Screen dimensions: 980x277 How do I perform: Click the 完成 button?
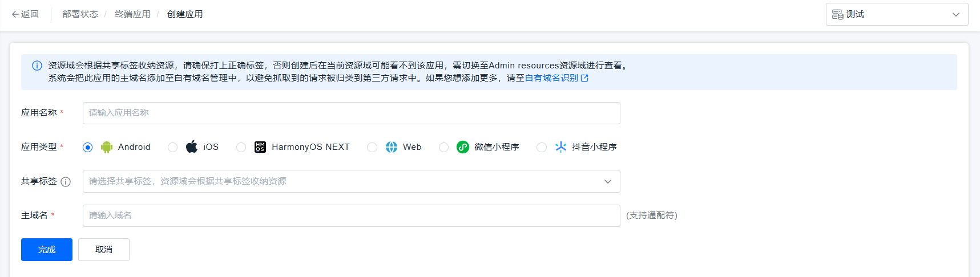[47, 250]
